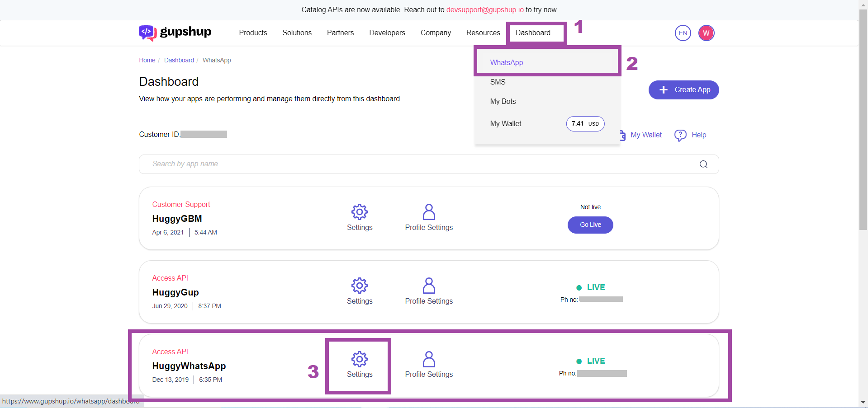The height and width of the screenshot is (408, 868).
Task: Focus the Search by app name field
Action: [x=429, y=164]
